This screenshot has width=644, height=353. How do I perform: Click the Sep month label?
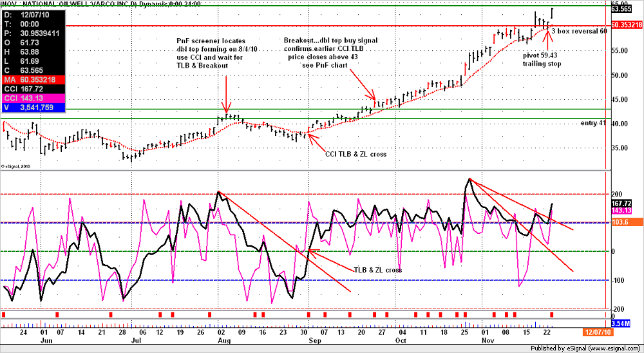[x=314, y=341]
